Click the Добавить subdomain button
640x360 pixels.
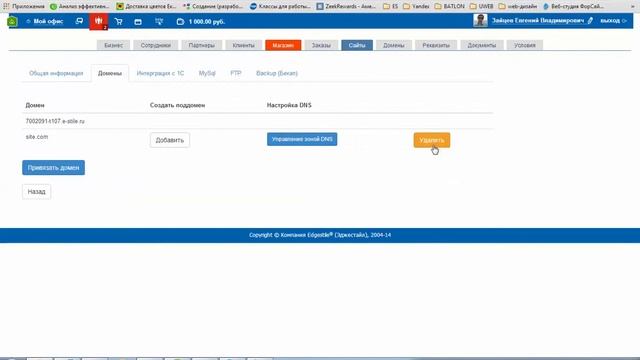[x=169, y=140]
